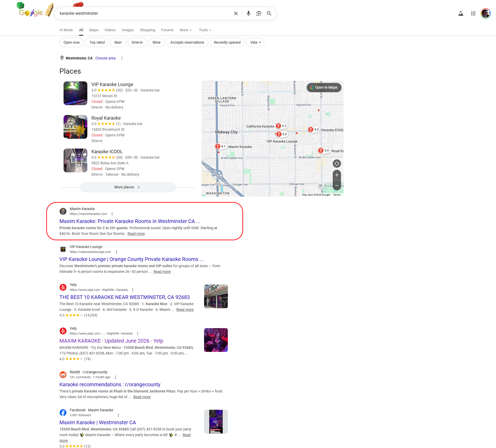Open the Google apps grid
This screenshot has height=448, width=496.
(473, 13)
